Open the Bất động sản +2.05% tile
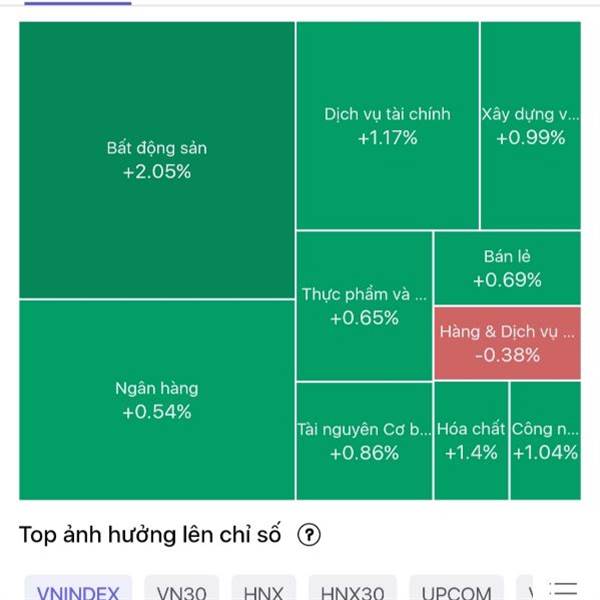Image resolution: width=600 pixels, height=600 pixels. coord(157,160)
